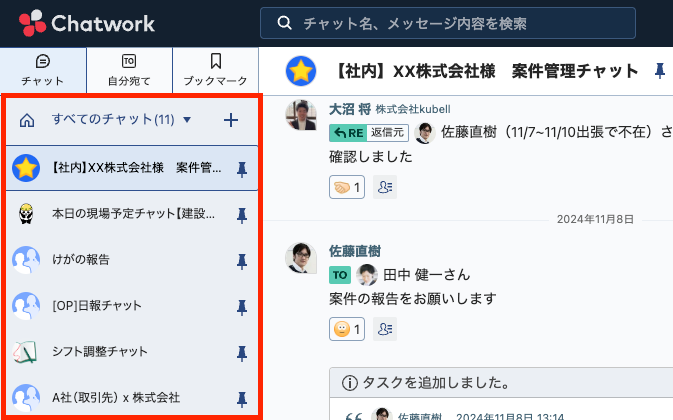
Task: Click 田中 健一 small avatar
Action: [367, 275]
